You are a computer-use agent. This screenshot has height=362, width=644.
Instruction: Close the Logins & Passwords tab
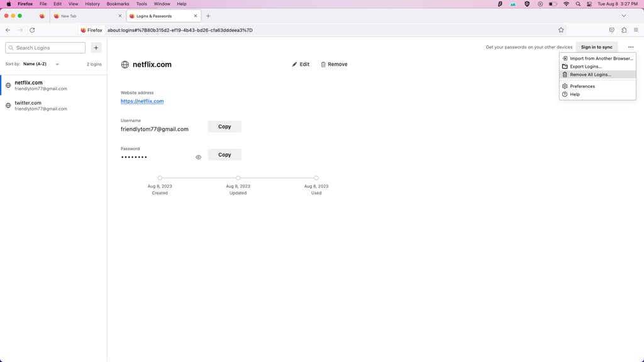(x=196, y=16)
